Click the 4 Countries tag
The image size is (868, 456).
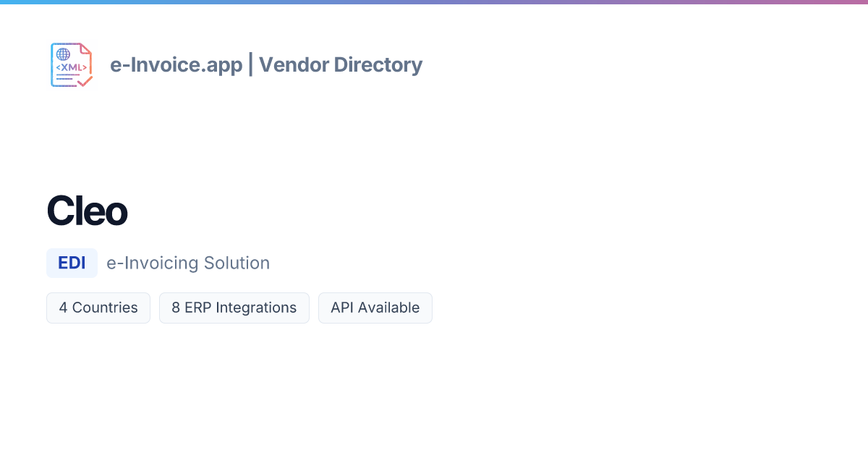[x=98, y=308]
